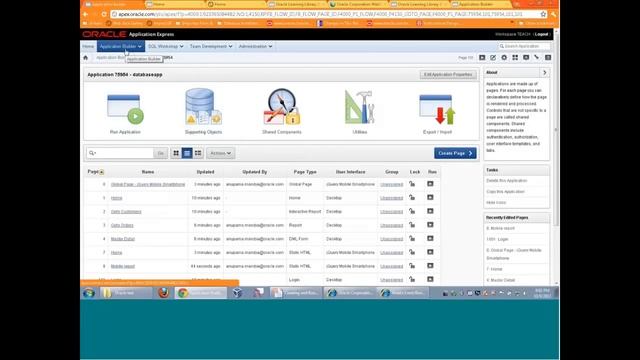Toggle lock for Oehr Customers row
640x360 pixels.
click(x=412, y=211)
